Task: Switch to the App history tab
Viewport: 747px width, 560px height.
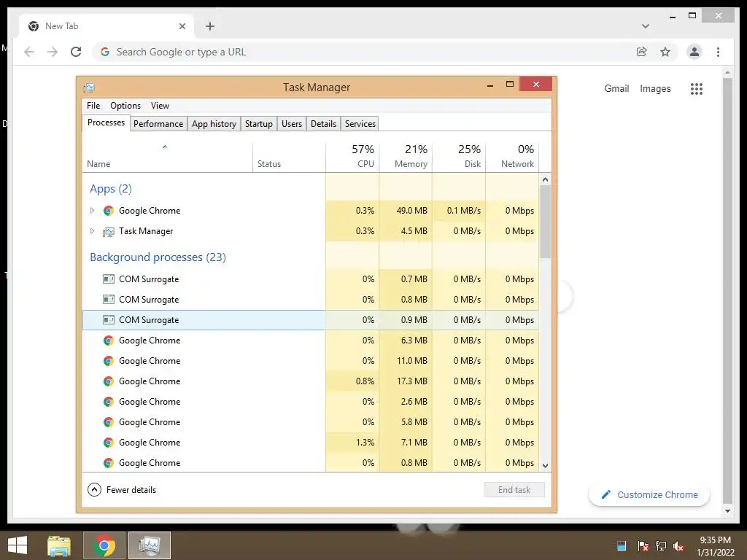Action: (214, 124)
